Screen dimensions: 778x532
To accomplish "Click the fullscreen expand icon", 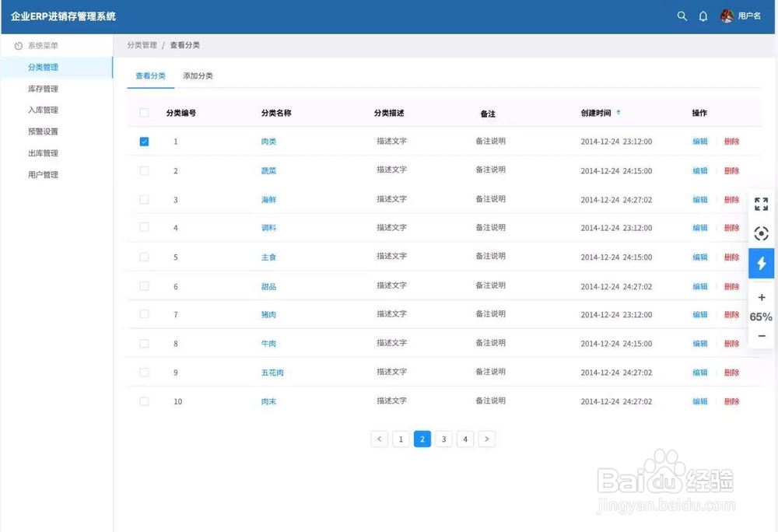I will click(761, 204).
